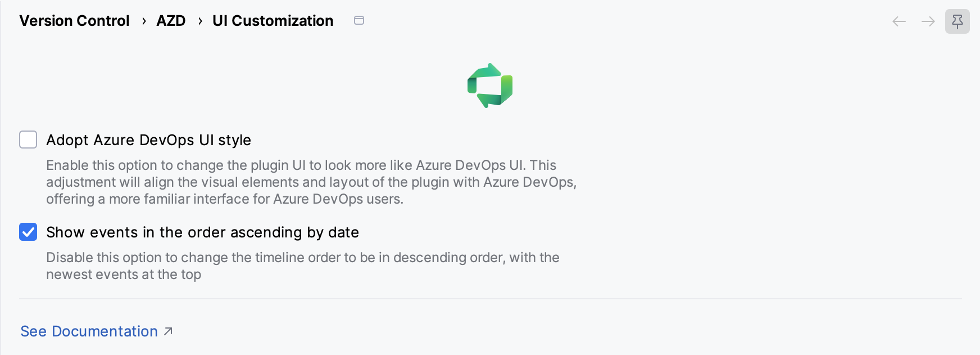The image size is (980, 355).
Task: Enable Adopt Azure DevOps UI style checkbox
Action: pos(28,140)
